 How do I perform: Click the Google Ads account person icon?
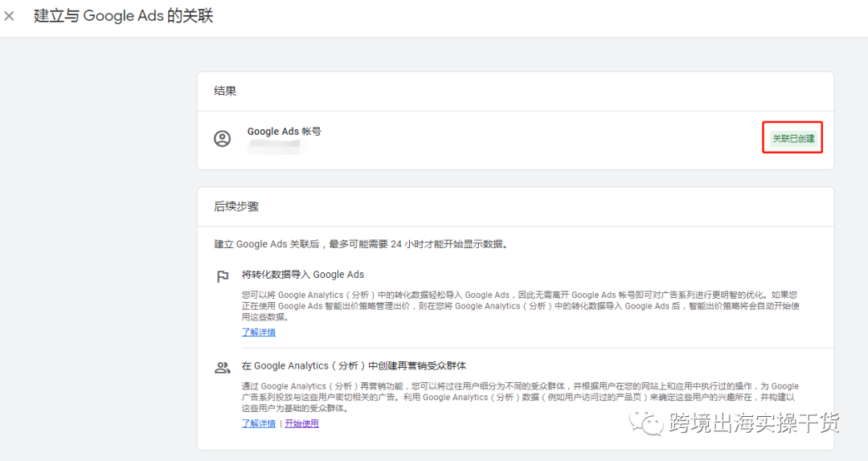click(223, 138)
